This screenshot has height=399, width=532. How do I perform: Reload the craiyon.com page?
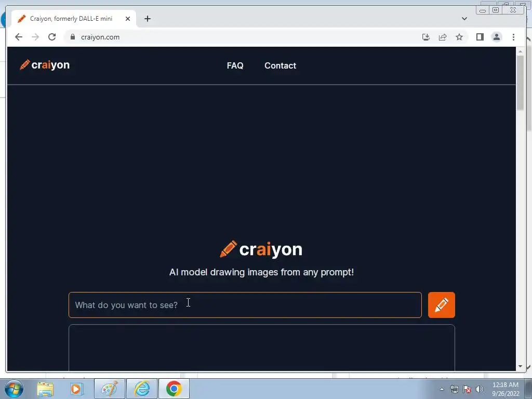52,37
